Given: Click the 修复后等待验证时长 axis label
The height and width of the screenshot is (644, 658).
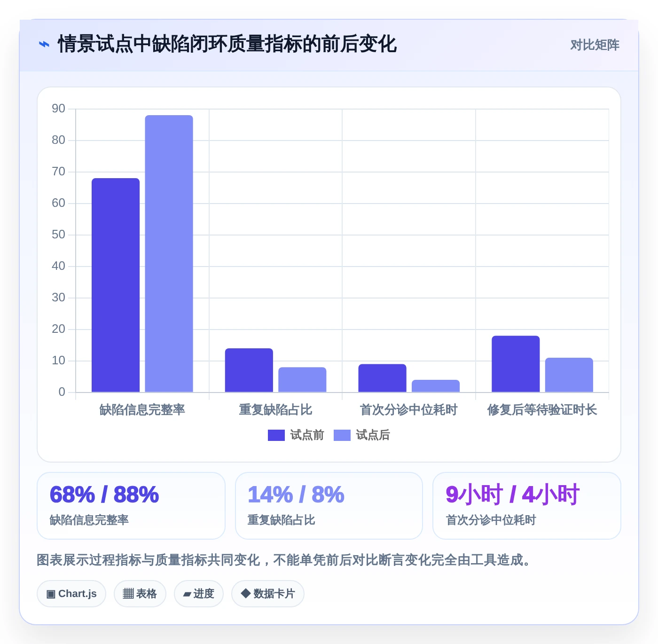Looking at the screenshot, I should coord(542,410).
